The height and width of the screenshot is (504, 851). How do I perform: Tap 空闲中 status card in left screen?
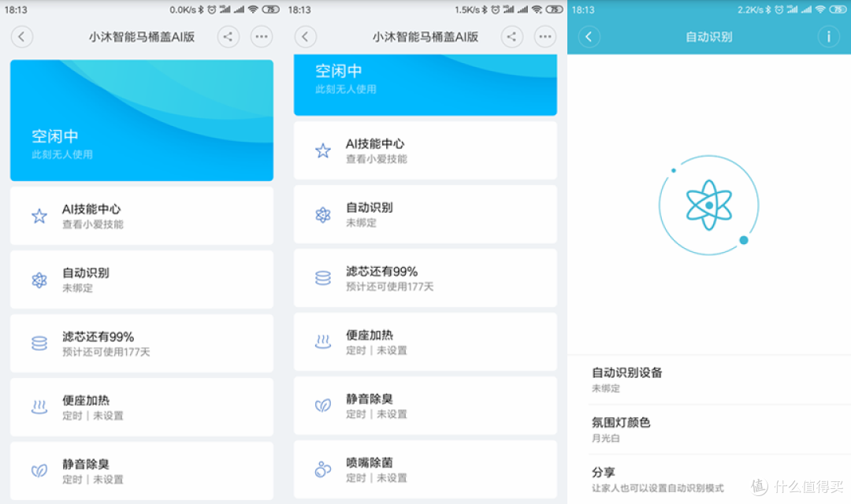coord(142,120)
